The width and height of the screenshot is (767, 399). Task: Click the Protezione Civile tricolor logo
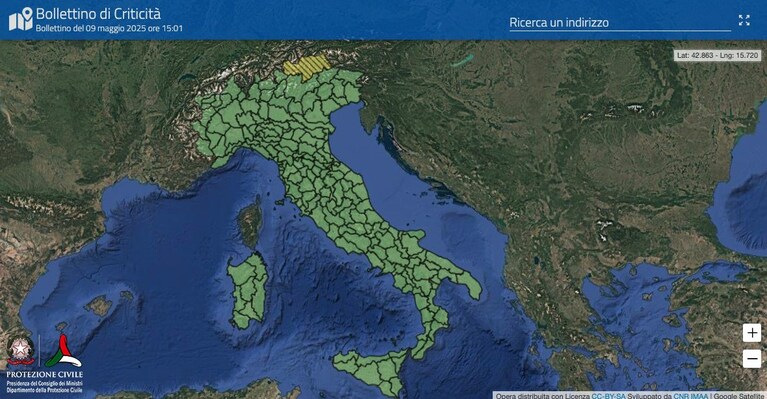[63, 351]
